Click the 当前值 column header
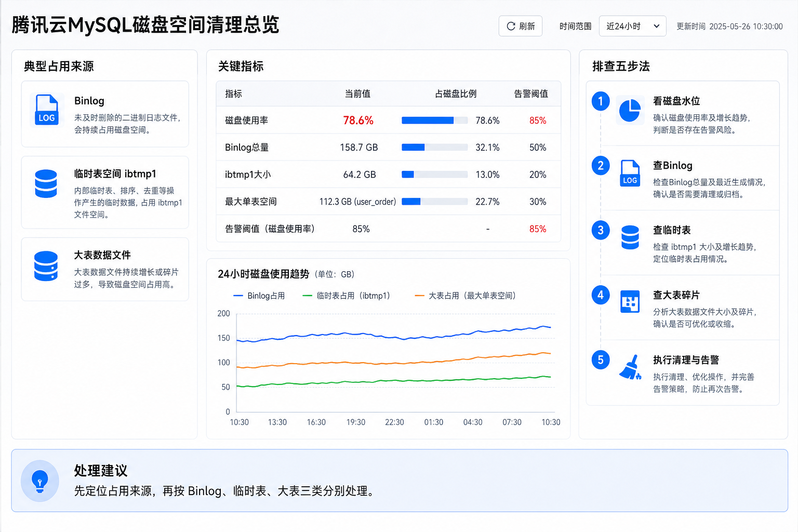This screenshot has height=532, width=798. [x=358, y=94]
